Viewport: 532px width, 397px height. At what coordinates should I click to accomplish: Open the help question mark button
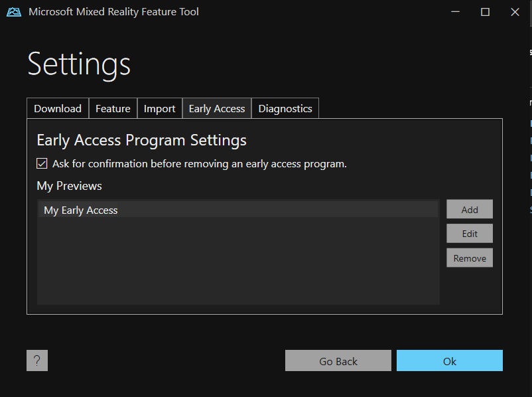pyautogui.click(x=36, y=360)
